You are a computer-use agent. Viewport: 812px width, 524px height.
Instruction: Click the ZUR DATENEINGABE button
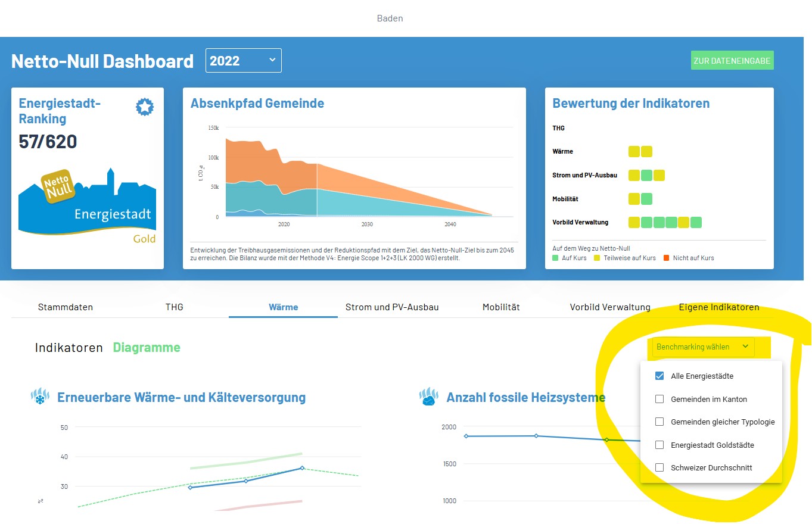click(732, 61)
